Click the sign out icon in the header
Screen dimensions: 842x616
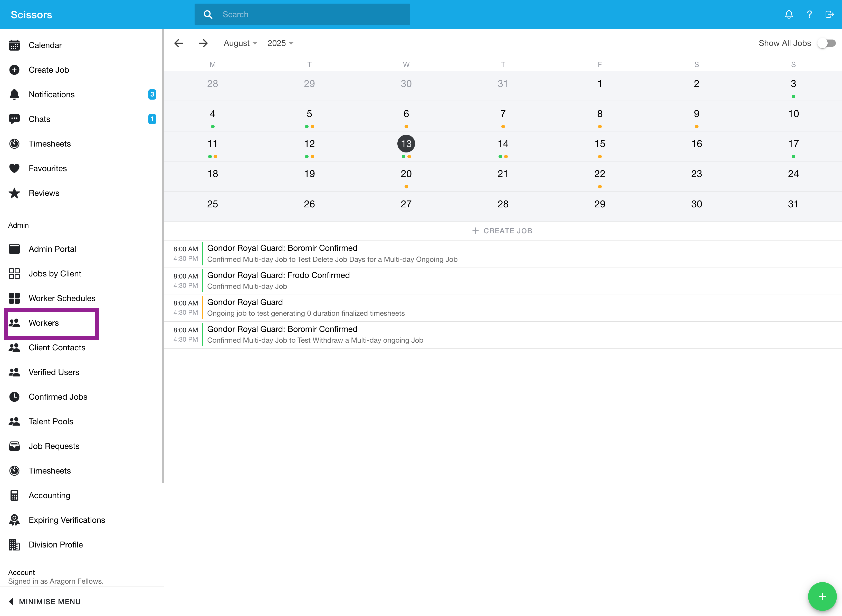[830, 14]
